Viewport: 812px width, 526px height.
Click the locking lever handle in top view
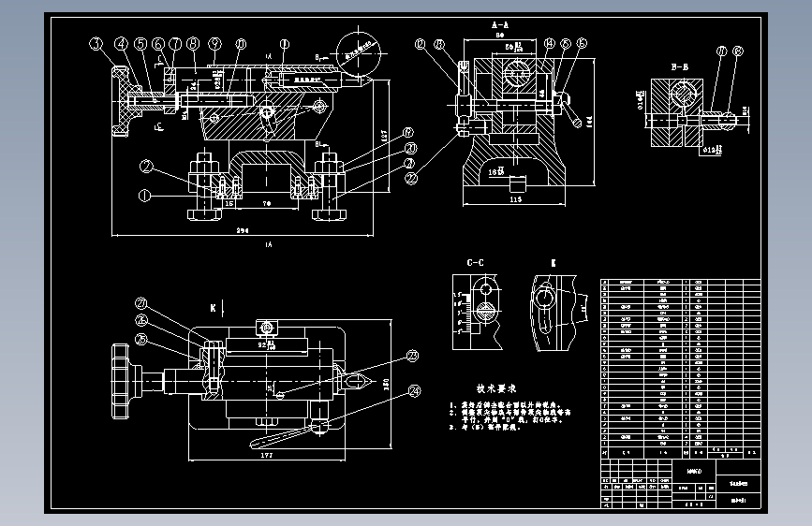pos(288,435)
